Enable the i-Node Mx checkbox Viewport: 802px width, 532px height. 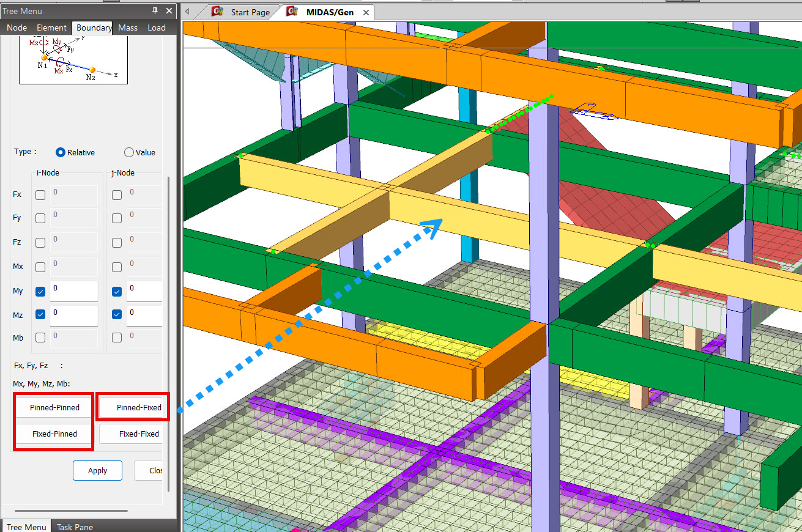40,267
